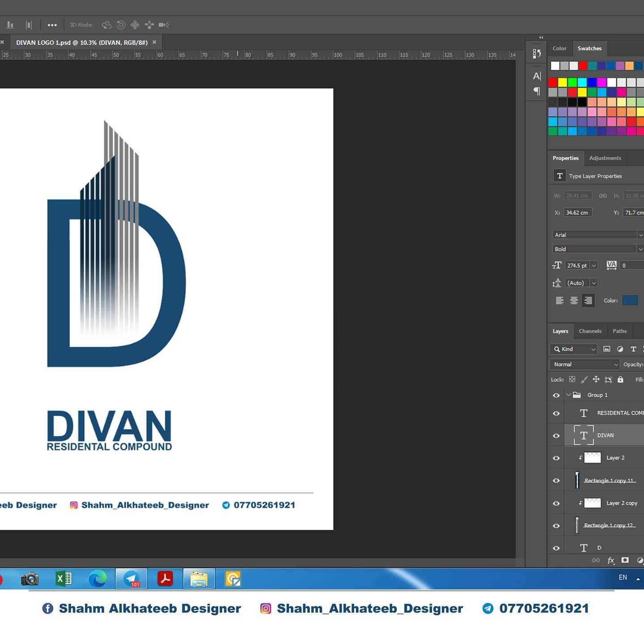644x644 pixels.
Task: Click the font size 274.5 pt field
Action: click(x=577, y=266)
